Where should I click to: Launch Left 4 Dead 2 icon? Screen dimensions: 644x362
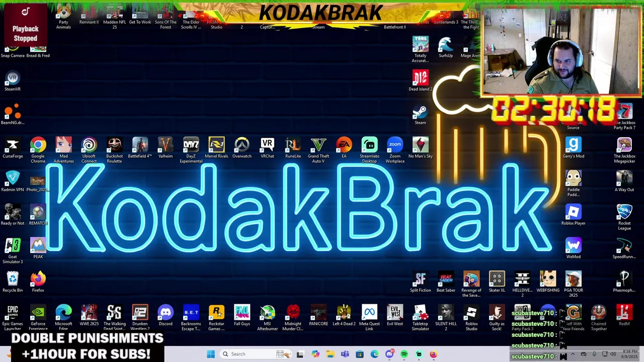(x=344, y=316)
